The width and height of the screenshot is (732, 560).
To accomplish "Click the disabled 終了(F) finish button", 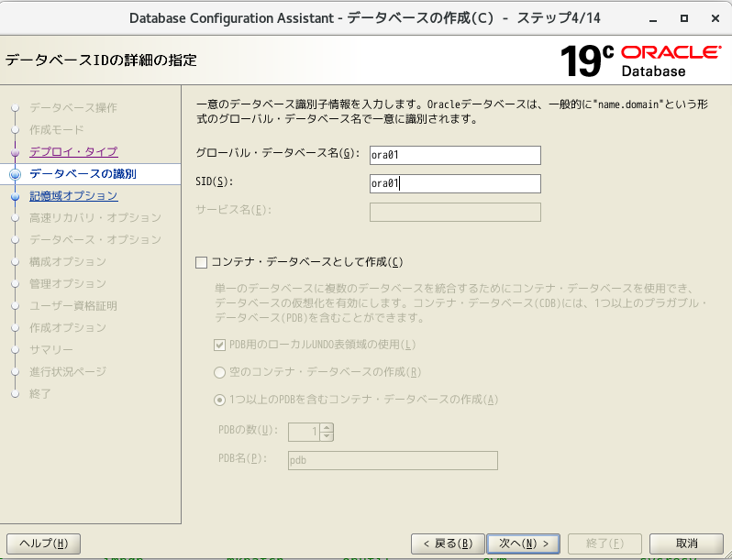I will 604,544.
